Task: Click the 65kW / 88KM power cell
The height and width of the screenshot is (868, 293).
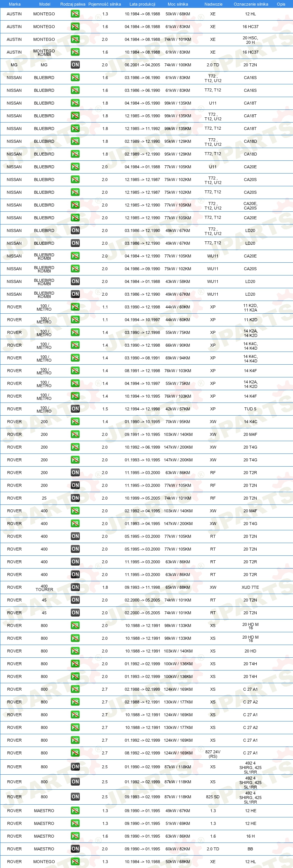Action: pos(178,587)
